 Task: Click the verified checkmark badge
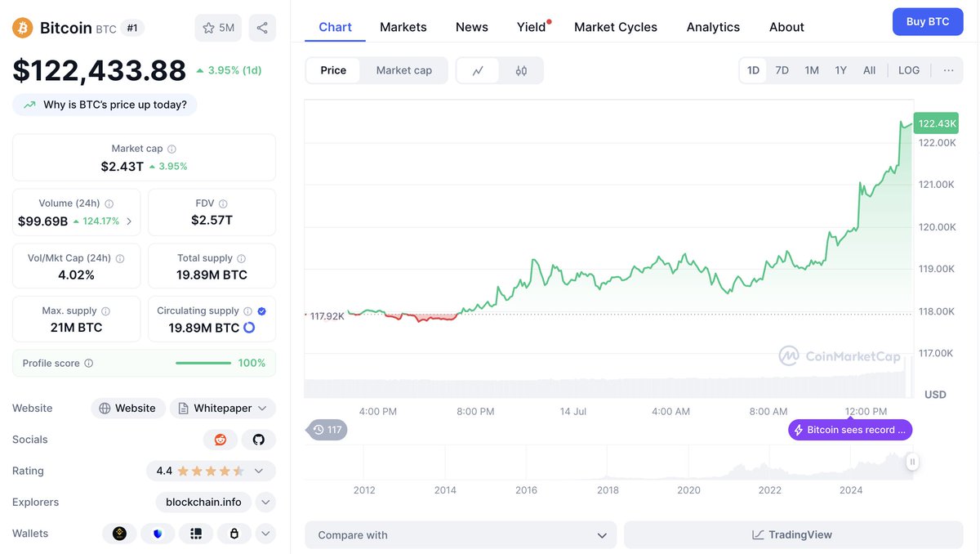point(261,311)
